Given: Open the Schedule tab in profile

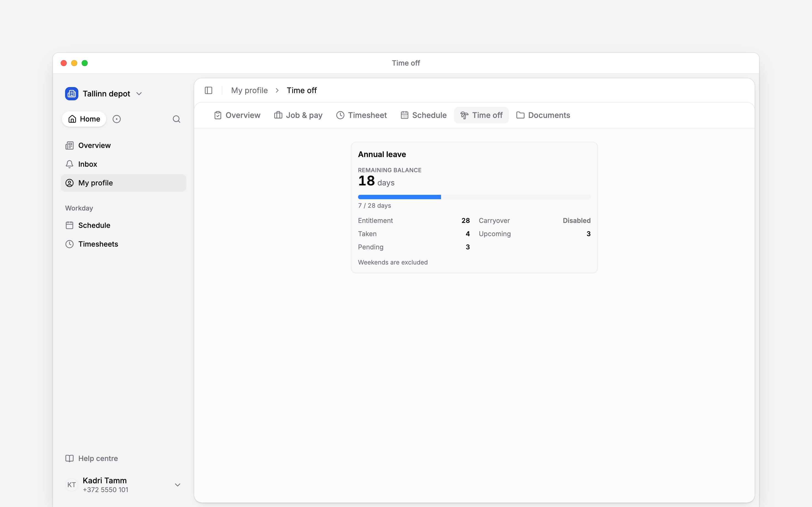Looking at the screenshot, I should pos(424,115).
